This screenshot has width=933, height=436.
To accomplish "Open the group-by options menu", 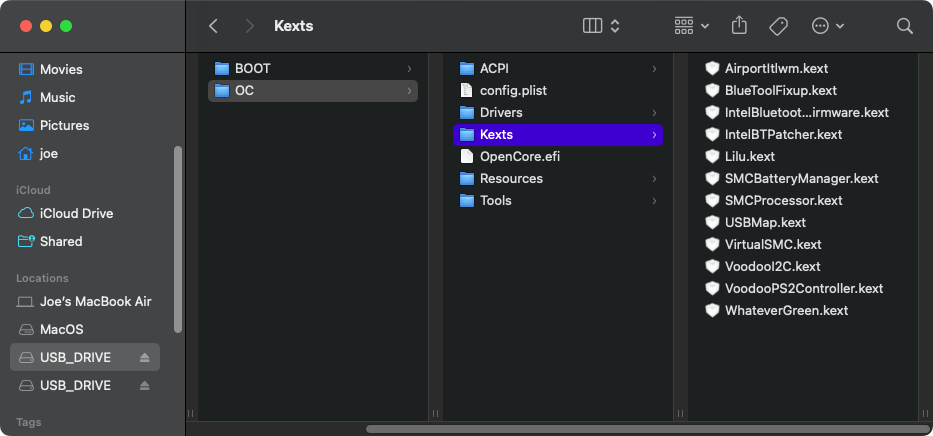I will (x=691, y=26).
